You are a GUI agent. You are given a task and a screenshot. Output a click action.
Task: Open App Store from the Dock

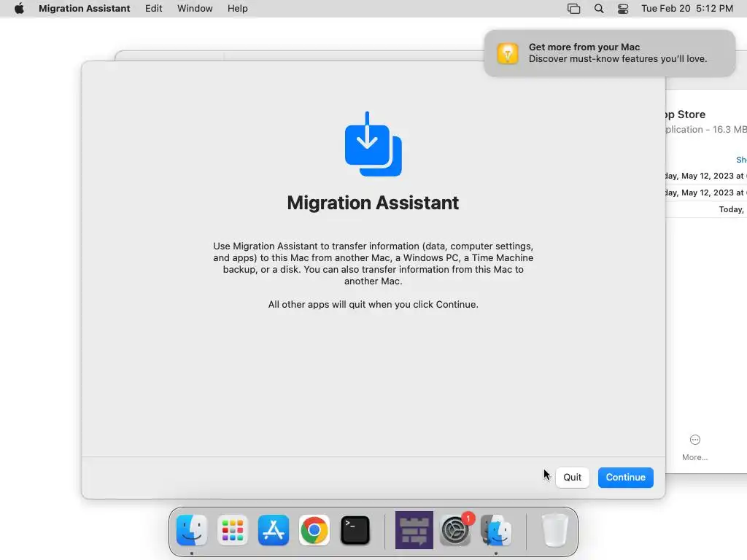274,530
